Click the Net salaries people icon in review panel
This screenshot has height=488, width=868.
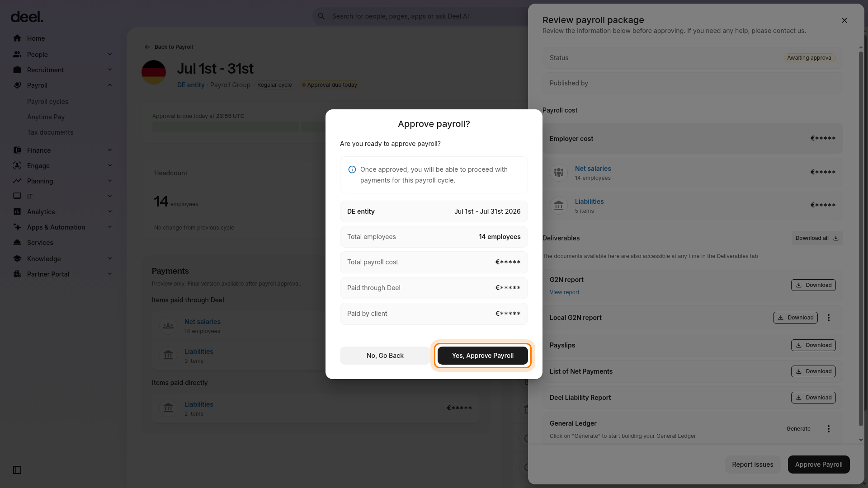coord(559,173)
